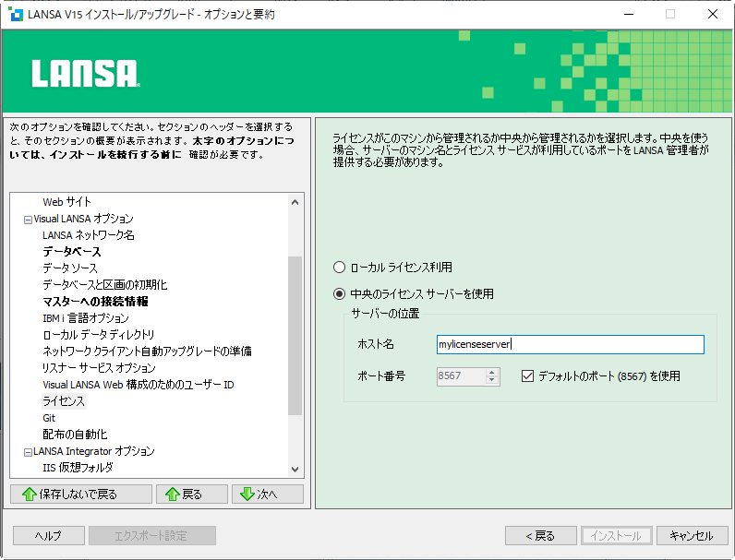Image resolution: width=735 pixels, height=560 pixels.
Task: Click the tree scrollbar up arrow
Action: click(x=295, y=202)
